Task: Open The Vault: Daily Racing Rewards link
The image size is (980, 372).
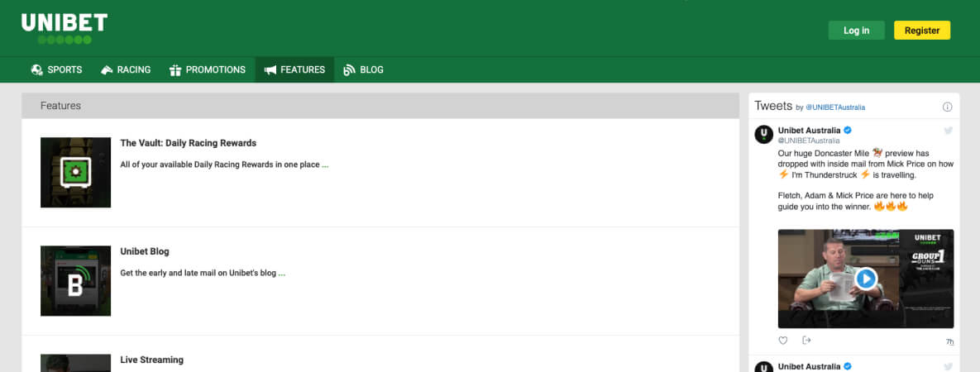Action: pos(188,143)
